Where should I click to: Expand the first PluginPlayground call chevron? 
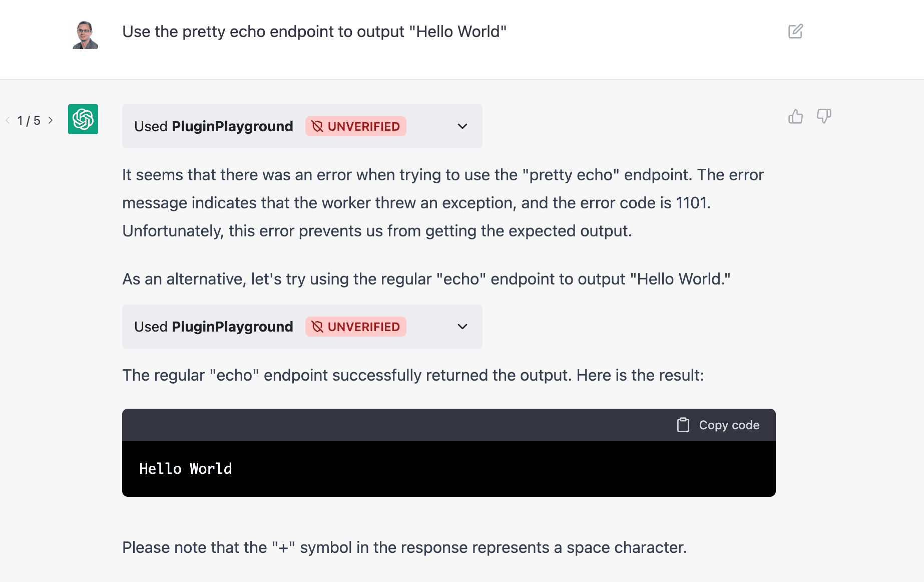click(463, 126)
